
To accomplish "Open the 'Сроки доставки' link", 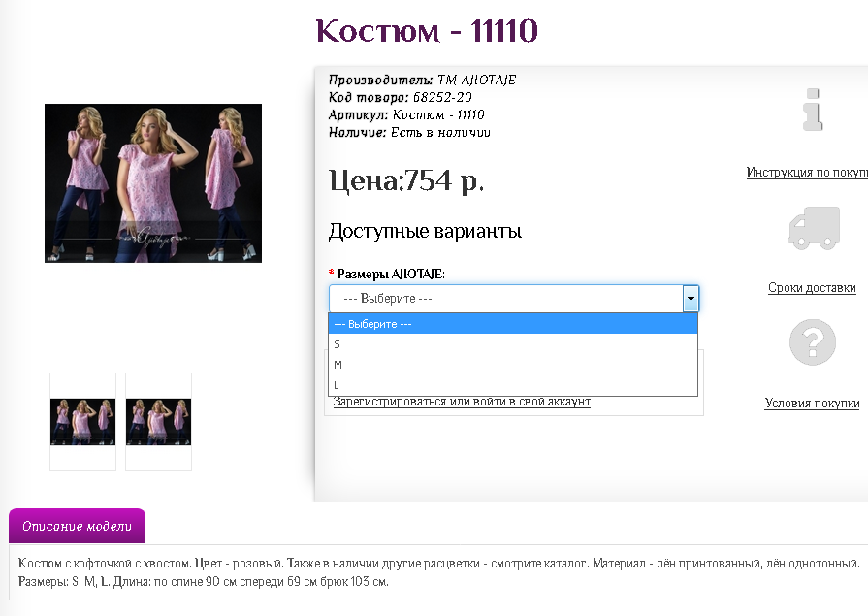I will coord(812,287).
